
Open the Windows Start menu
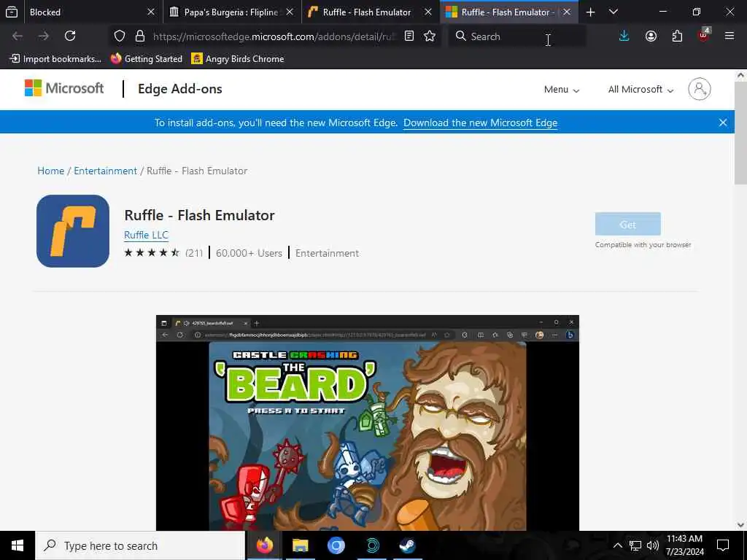coord(18,545)
